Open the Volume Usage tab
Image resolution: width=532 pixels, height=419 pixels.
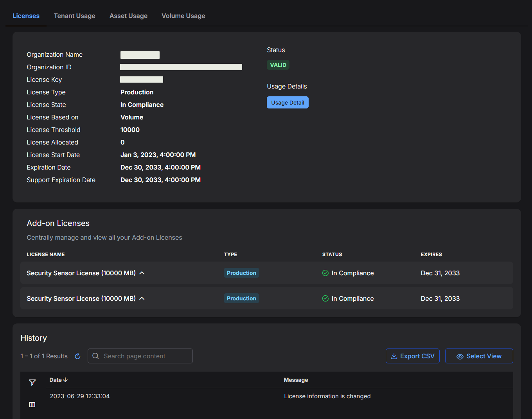pyautogui.click(x=183, y=16)
